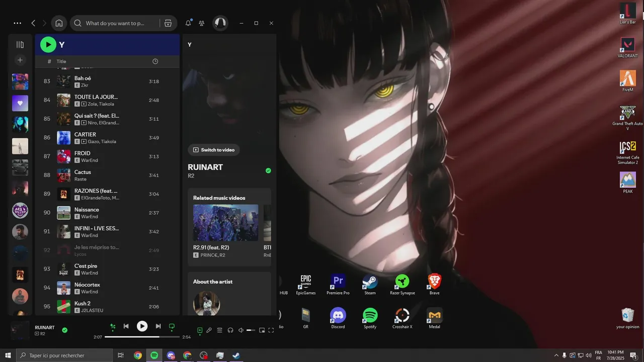
Task: Toggle saved checkmark in bottom player bar
Action: [64, 330]
